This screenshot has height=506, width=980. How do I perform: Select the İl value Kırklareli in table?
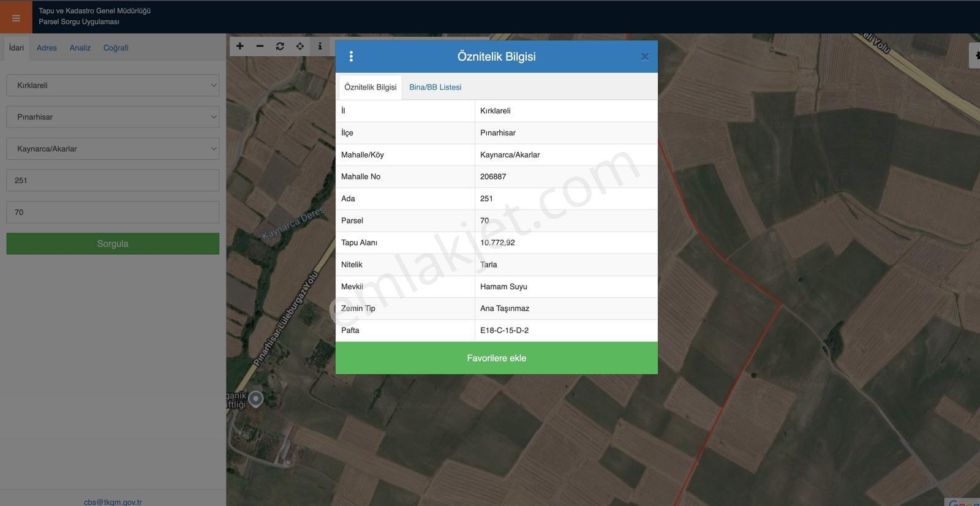click(495, 111)
